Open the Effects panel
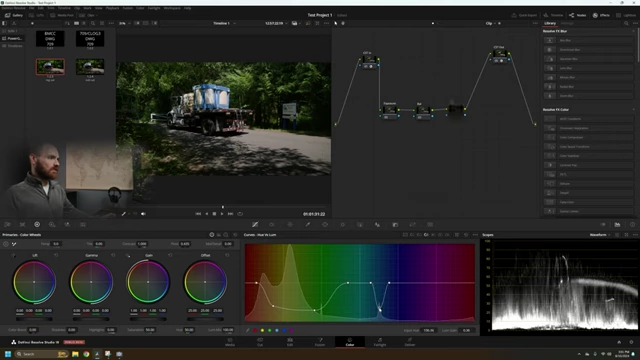640x360 pixels. (601, 15)
